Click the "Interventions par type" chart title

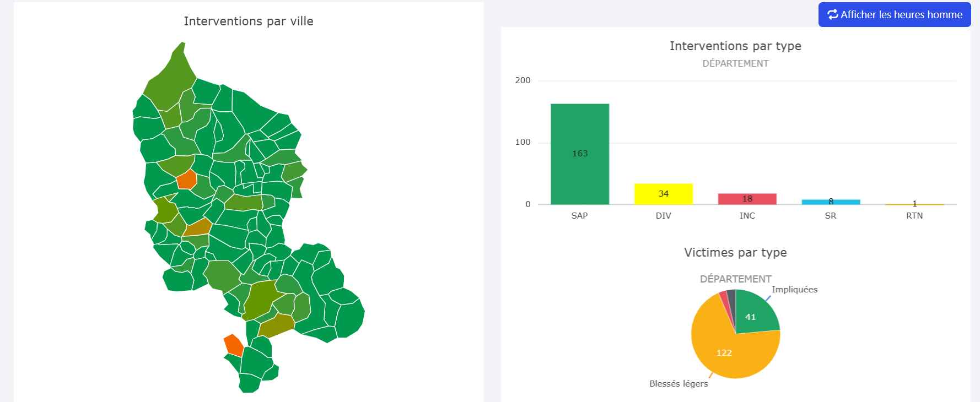coord(735,46)
